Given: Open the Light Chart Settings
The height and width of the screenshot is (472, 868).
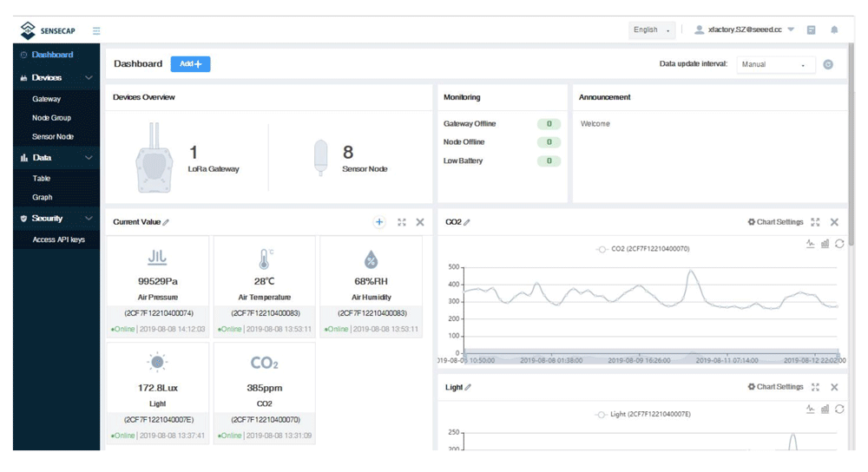Looking at the screenshot, I should pyautogui.click(x=775, y=387).
